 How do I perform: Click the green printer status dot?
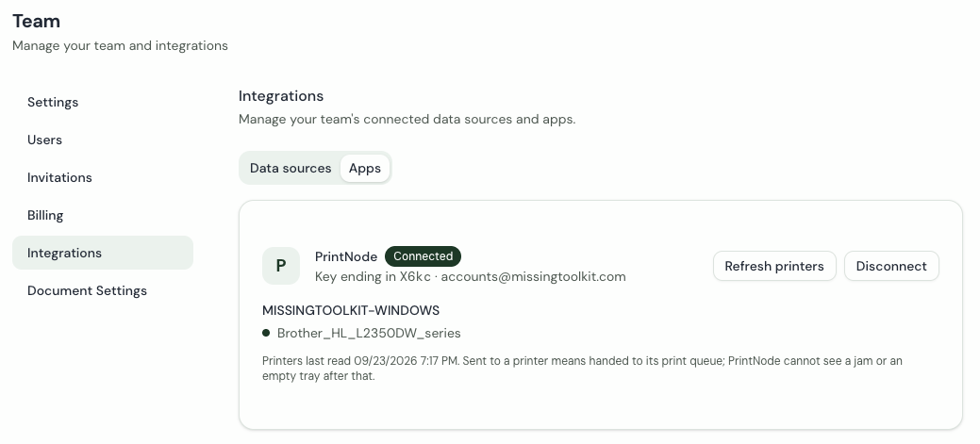click(x=266, y=333)
